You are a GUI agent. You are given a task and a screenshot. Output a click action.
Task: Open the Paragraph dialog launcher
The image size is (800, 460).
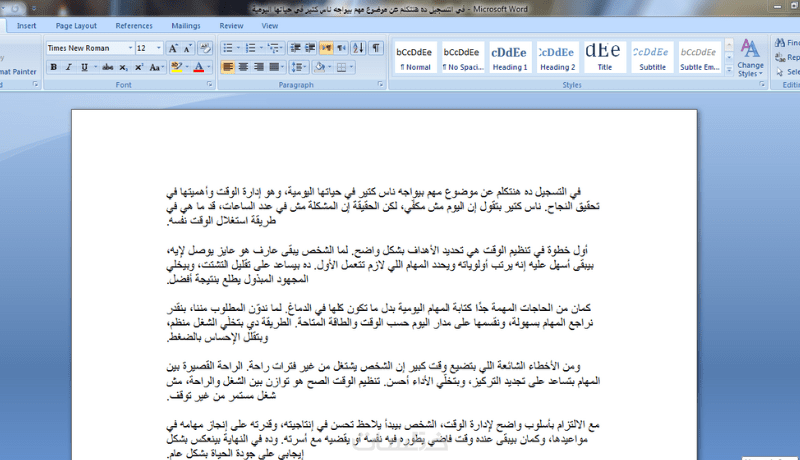[x=381, y=85]
